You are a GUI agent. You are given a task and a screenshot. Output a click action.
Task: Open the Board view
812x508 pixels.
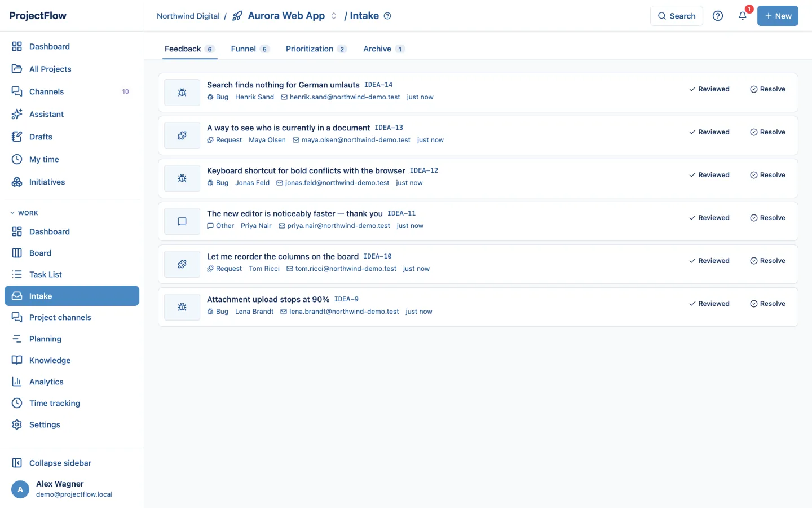tap(72, 253)
